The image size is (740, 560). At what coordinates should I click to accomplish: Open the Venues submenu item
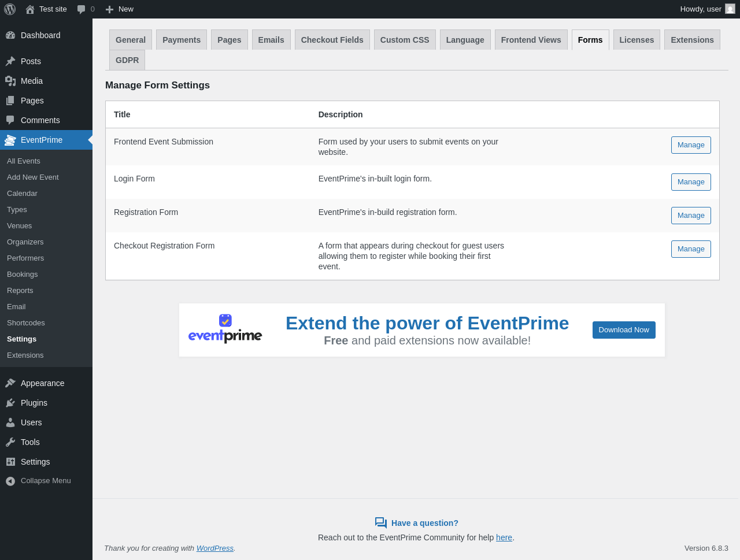(46, 226)
